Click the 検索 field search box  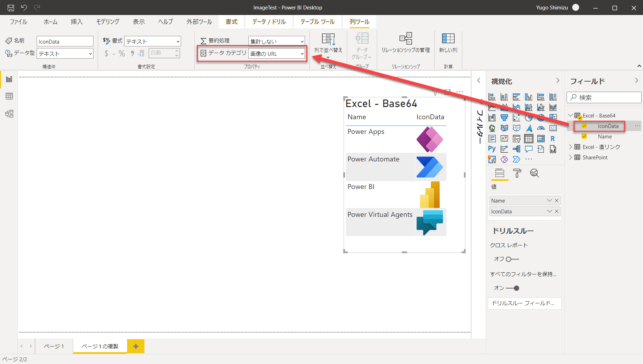coord(604,98)
